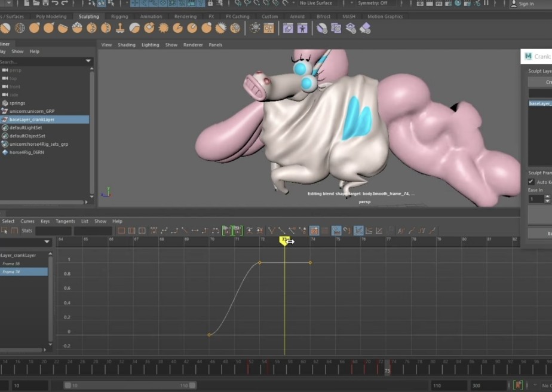Viewport: 552px width, 392px height.
Task: Click the Grab sculpt tool globe icon
Action: 20,28
